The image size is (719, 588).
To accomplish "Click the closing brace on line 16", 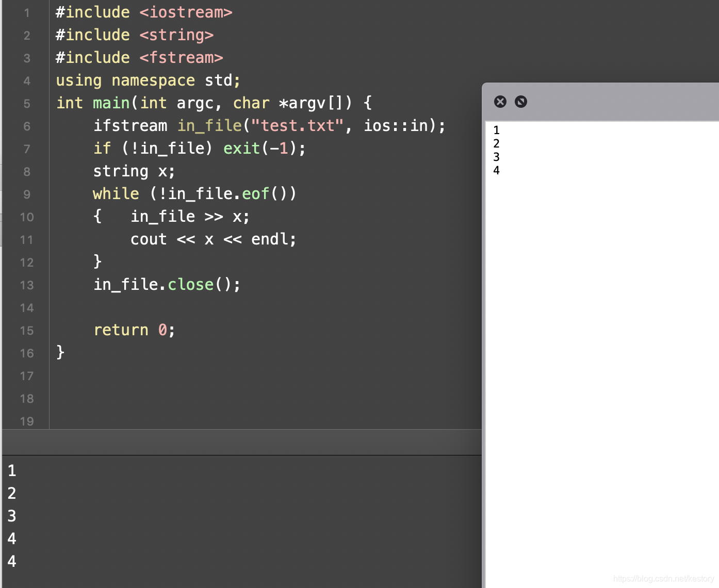I will (60, 353).
